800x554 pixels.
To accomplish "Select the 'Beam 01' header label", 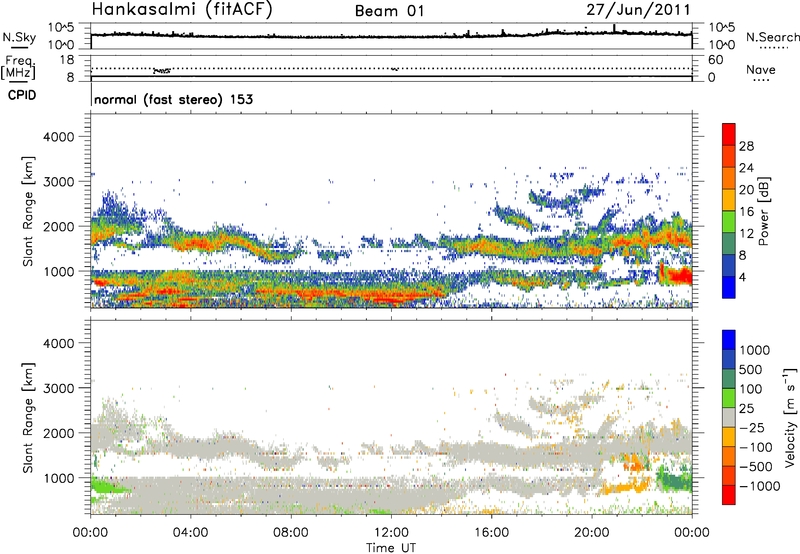I will point(389,11).
